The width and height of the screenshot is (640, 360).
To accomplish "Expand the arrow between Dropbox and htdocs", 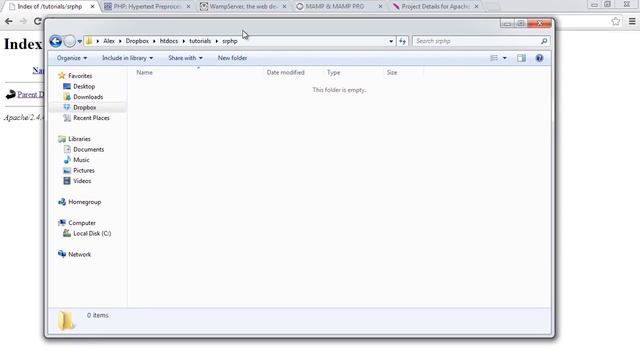I will 154,41.
